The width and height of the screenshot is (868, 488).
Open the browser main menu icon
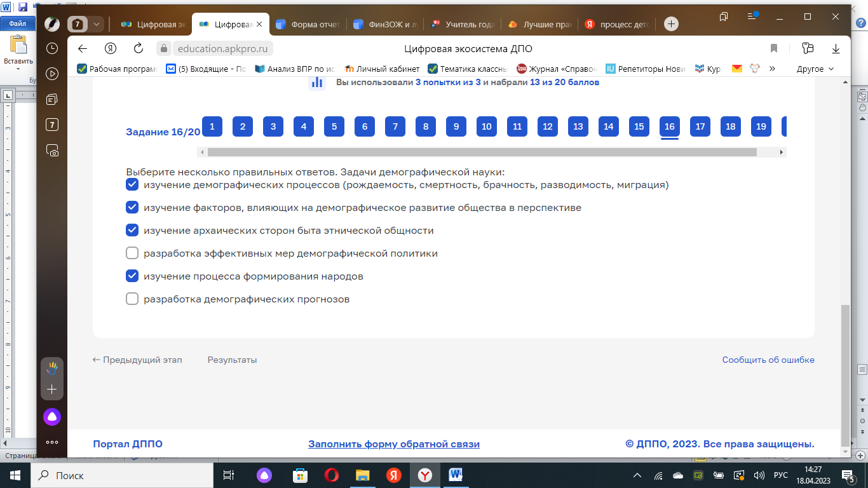[x=753, y=16]
